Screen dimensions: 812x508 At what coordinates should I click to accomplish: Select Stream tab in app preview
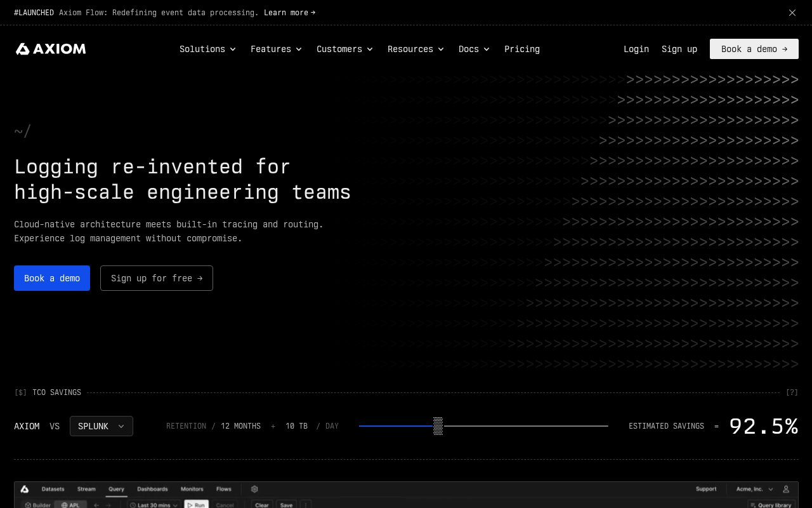(86, 489)
